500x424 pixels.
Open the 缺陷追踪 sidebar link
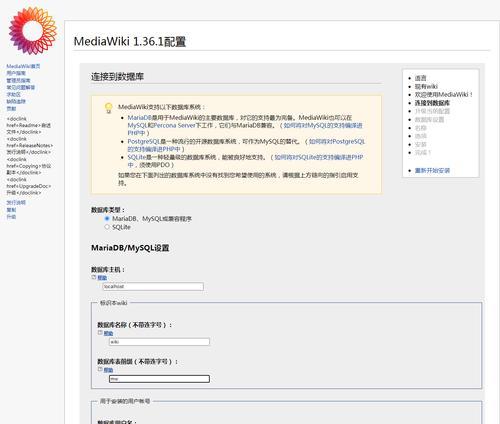pos(16,101)
